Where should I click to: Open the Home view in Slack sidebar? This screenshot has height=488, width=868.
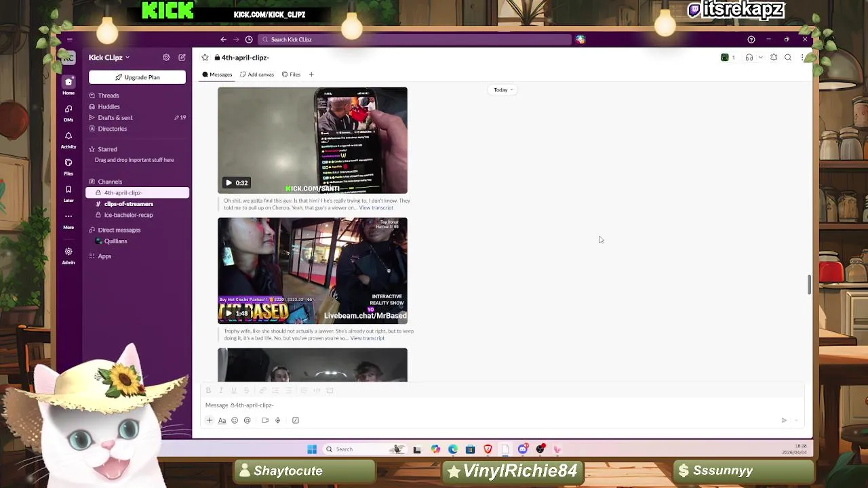click(68, 85)
